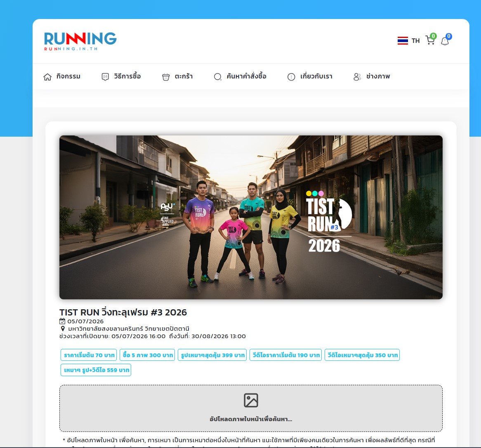Click the RUNNING.IN.TH logo
This screenshot has height=448, width=481.
(x=80, y=41)
